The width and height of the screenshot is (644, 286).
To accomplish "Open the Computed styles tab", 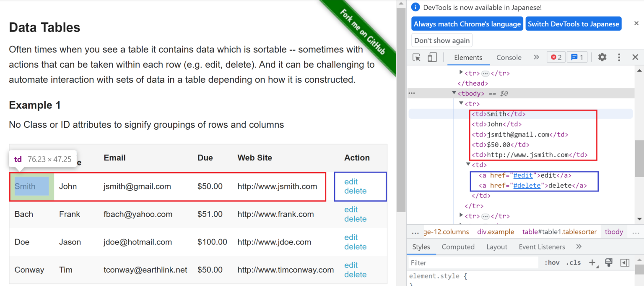I will (458, 247).
